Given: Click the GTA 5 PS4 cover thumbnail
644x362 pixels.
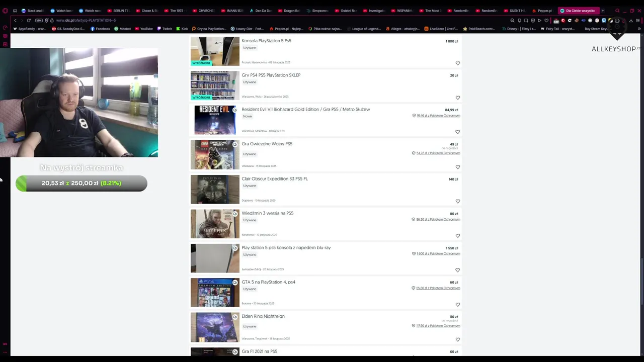Looking at the screenshot, I should [215, 293].
